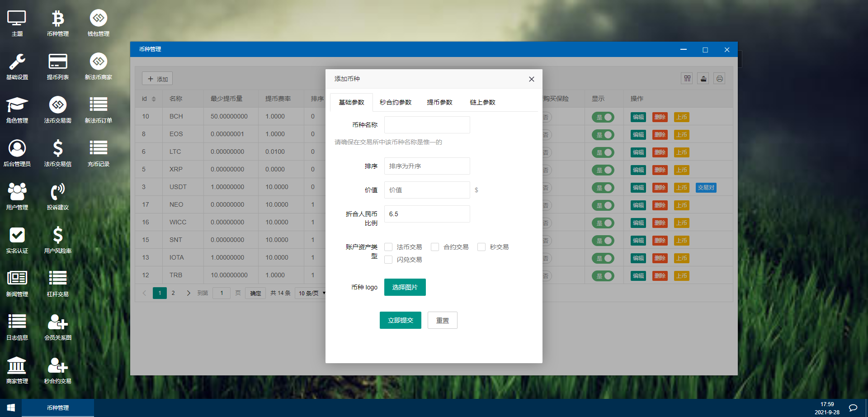Toggle the 显示 switch for BCH row

[603, 117]
